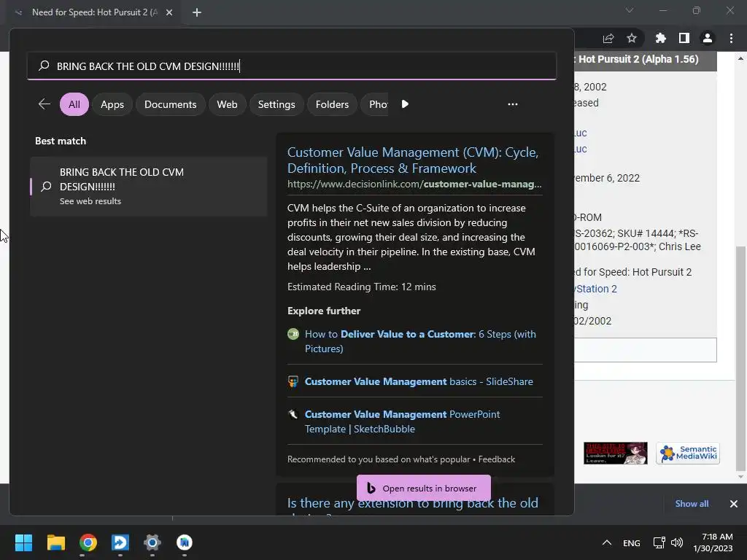Click the search text input field
This screenshot has width=747, height=560.
292,66
